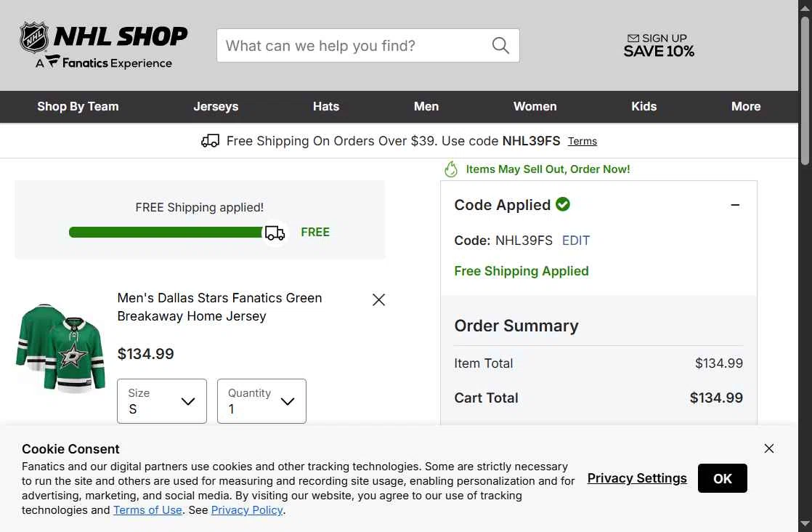Click the Dallas Stars jersey thumbnail
This screenshot has width=812, height=532.
[x=60, y=348]
